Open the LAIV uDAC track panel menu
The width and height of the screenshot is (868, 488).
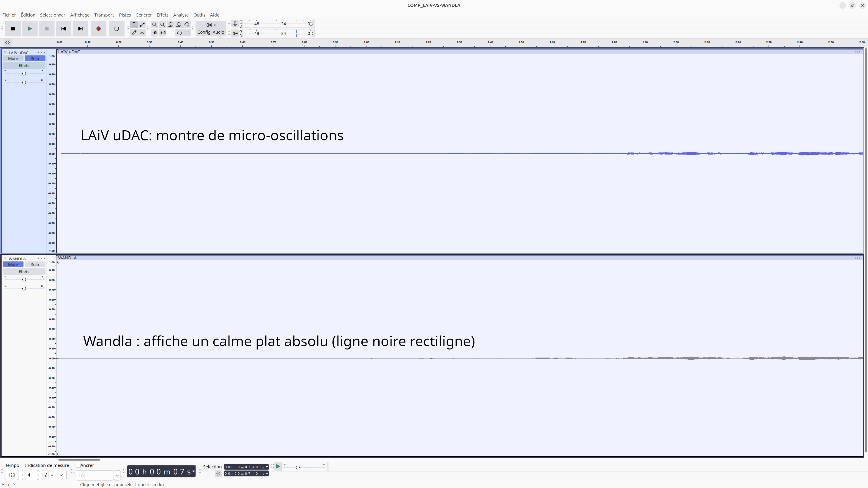click(x=43, y=53)
